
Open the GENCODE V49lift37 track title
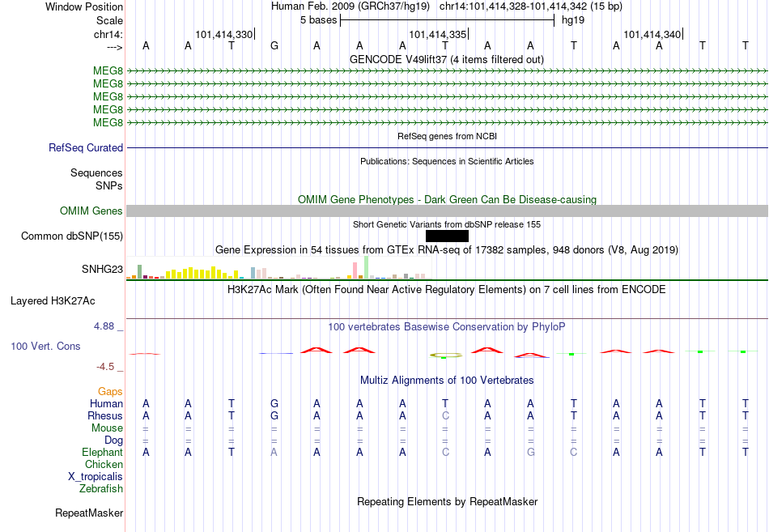click(x=447, y=59)
